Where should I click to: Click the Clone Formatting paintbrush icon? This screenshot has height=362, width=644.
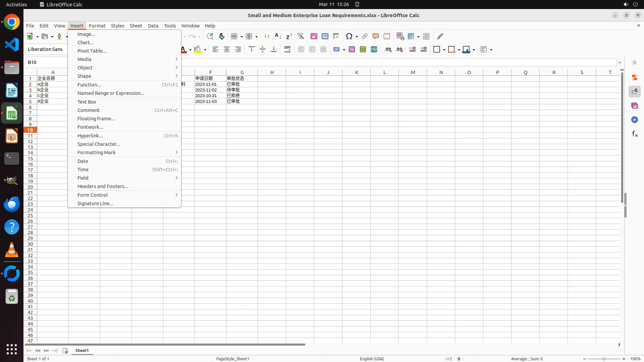click(440, 36)
